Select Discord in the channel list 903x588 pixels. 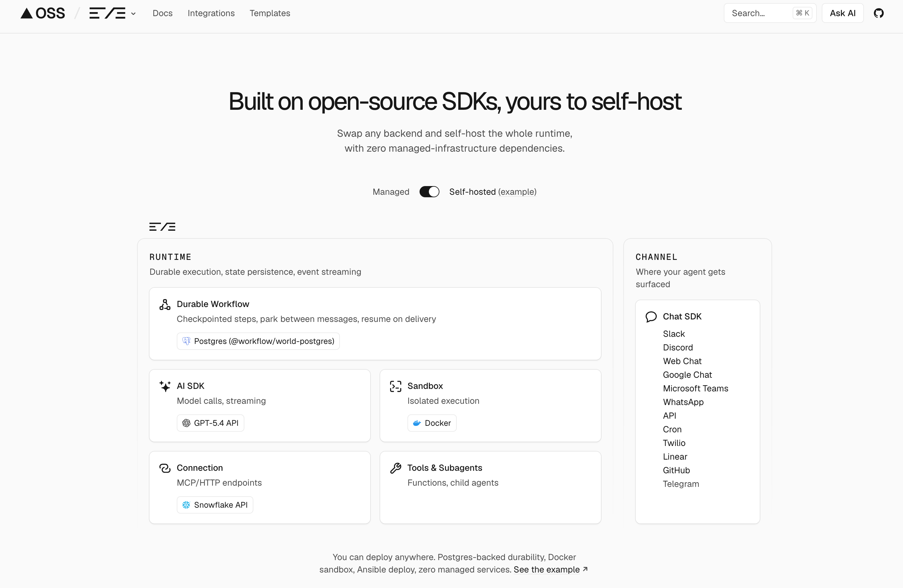(x=678, y=347)
